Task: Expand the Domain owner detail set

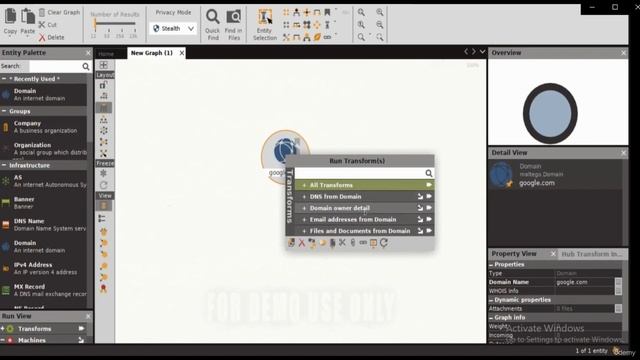Action: tap(304, 208)
